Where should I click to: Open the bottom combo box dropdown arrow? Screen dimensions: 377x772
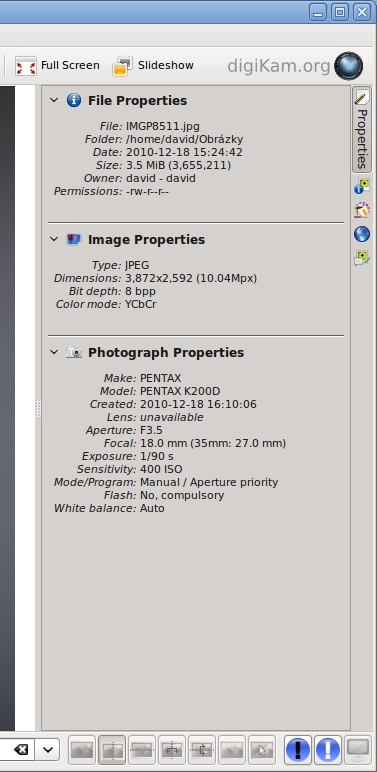click(48, 750)
